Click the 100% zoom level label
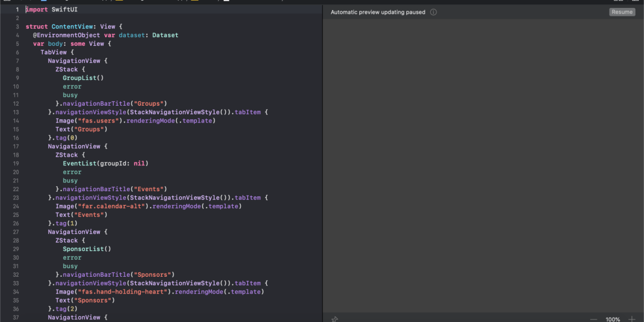 tap(613, 319)
